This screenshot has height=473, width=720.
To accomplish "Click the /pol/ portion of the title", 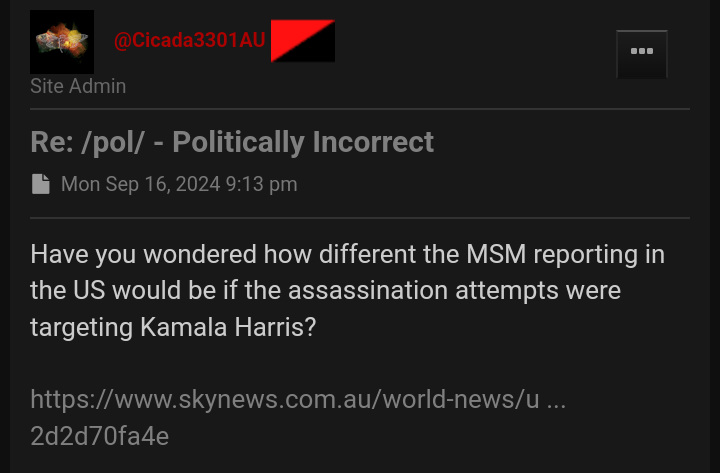I will tap(112, 141).
